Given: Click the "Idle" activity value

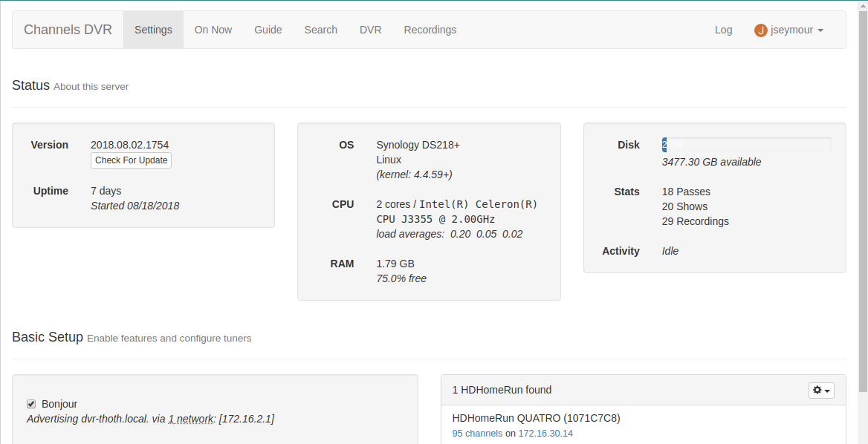Looking at the screenshot, I should pos(670,251).
